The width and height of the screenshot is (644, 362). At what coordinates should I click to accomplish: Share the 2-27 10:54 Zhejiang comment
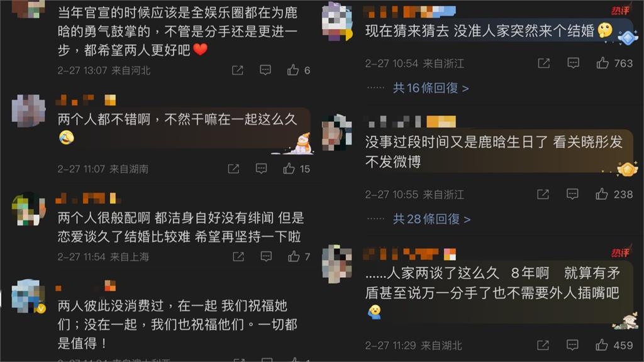[544, 63]
